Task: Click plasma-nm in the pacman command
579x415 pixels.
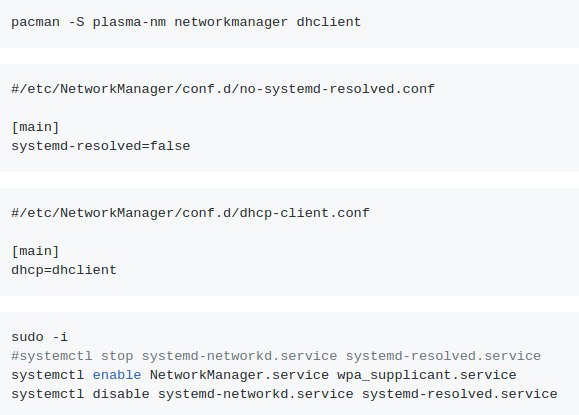Action: [129, 22]
